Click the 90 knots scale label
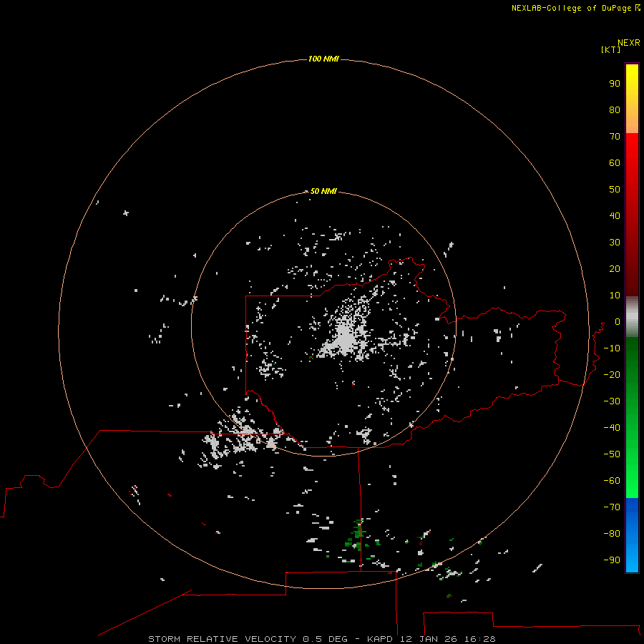 (x=615, y=84)
